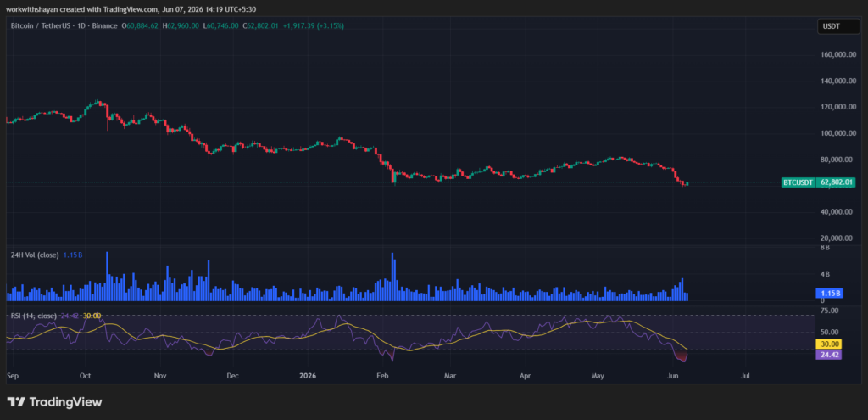Click the open value O60,884.62
The image size is (868, 420).
coord(140,25)
